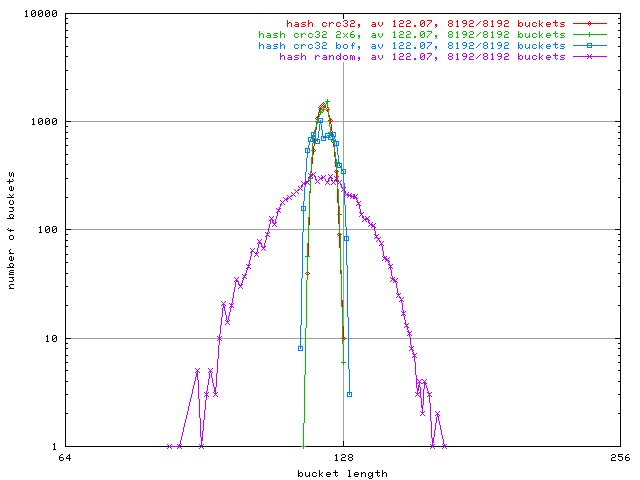Click the y-axis tick label 100
This screenshot has height=480, width=640.
[48, 230]
